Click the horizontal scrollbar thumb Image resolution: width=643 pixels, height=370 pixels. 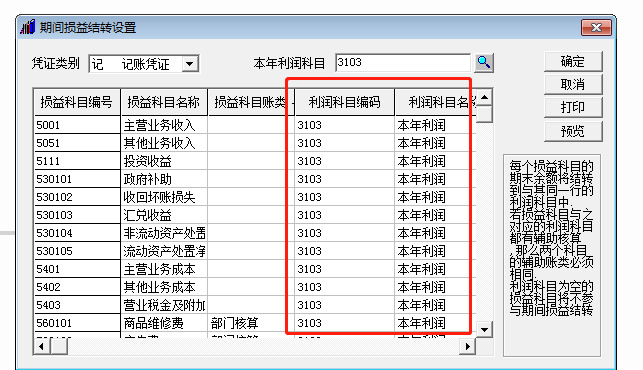59,347
